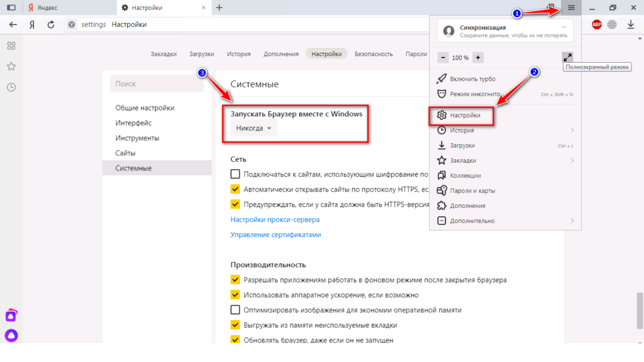Open Коллекции from the menu
Screen dimensions: 644x362
coord(505,175)
